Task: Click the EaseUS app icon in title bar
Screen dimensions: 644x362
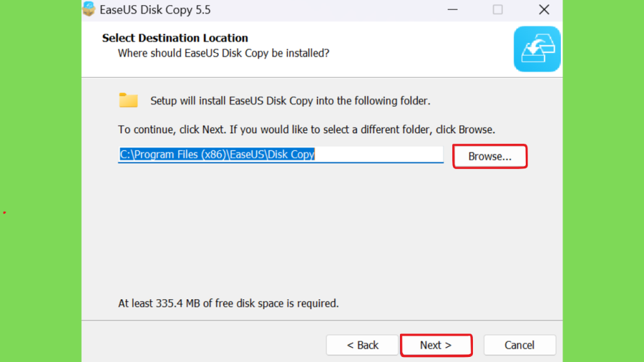Action: (88, 9)
